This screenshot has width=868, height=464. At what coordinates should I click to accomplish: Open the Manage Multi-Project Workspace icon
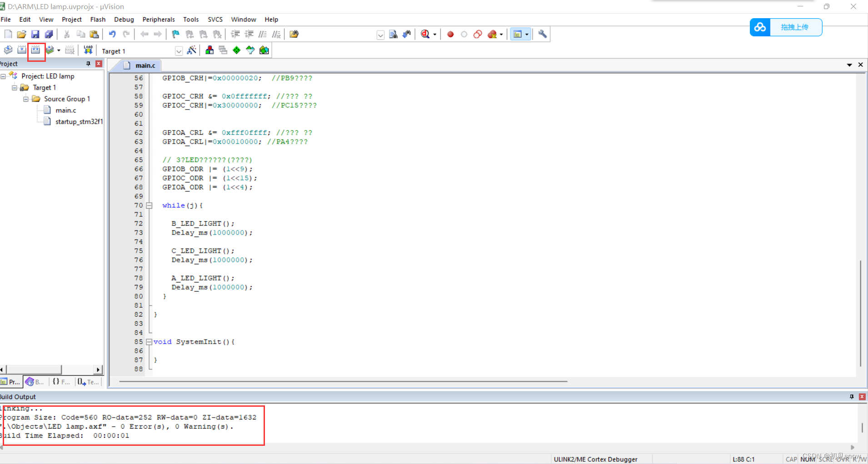click(x=223, y=50)
